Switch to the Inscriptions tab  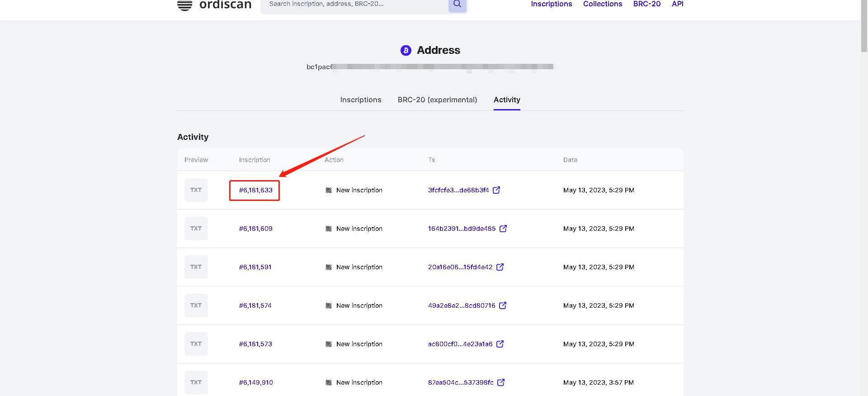pyautogui.click(x=360, y=100)
